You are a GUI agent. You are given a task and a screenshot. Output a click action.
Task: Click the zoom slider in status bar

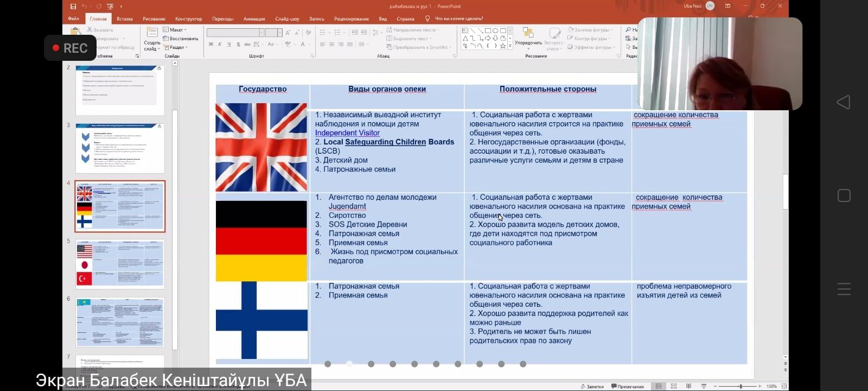[741, 386]
